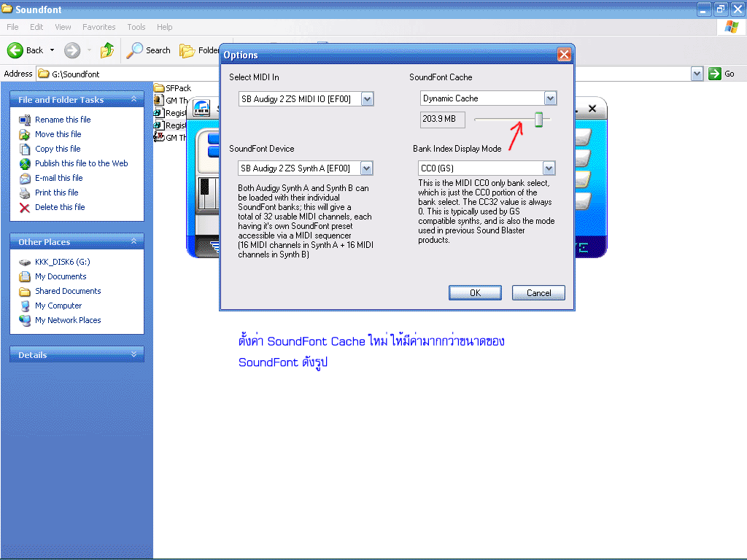The image size is (747, 560).
Task: Click the Bank Index Display Mode label
Action: click(x=457, y=149)
